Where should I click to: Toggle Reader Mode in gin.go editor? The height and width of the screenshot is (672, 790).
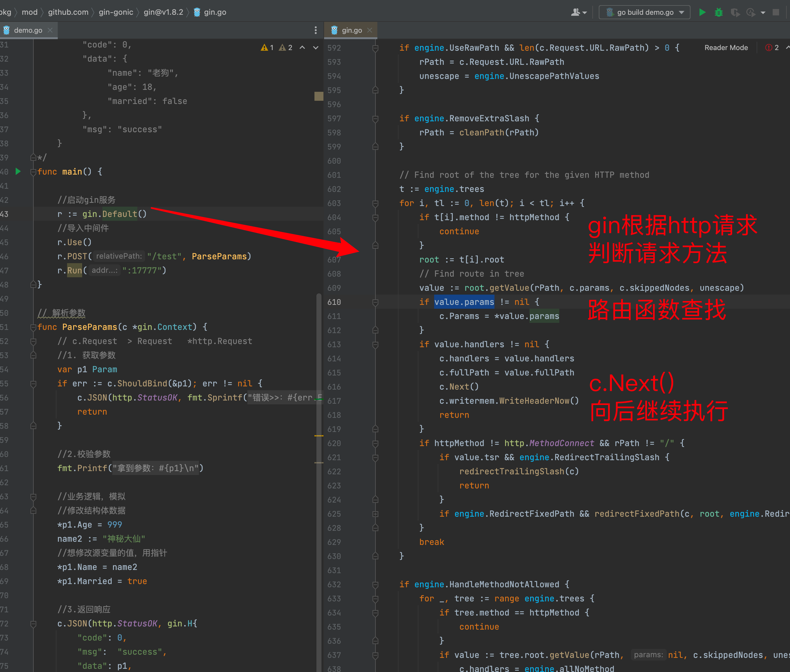click(726, 47)
